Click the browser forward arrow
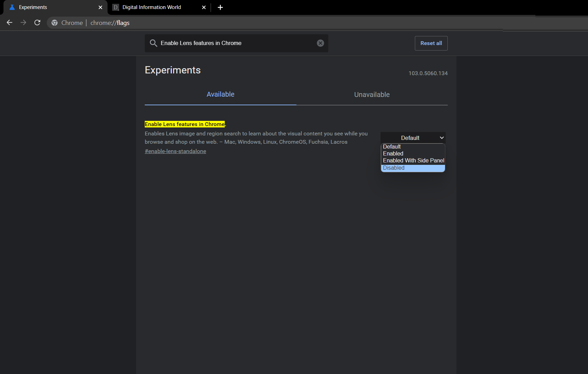This screenshot has height=374, width=588. 23,23
